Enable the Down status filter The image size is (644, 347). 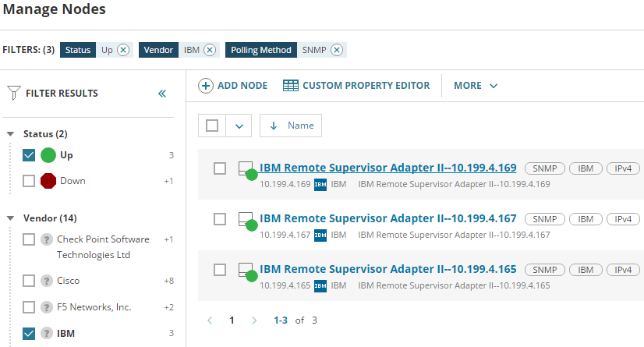[x=29, y=181]
